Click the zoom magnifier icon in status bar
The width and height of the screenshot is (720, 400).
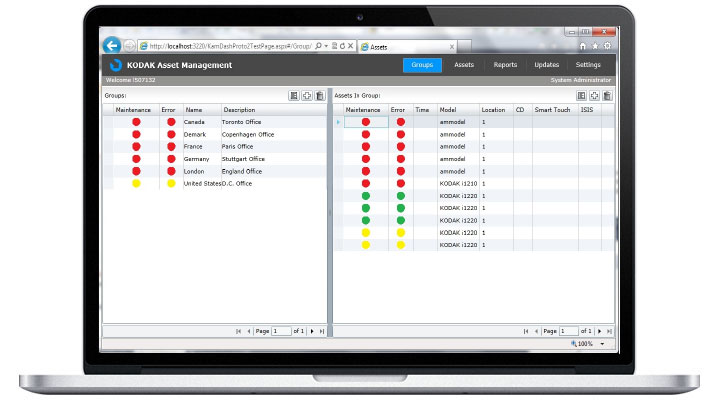574,344
